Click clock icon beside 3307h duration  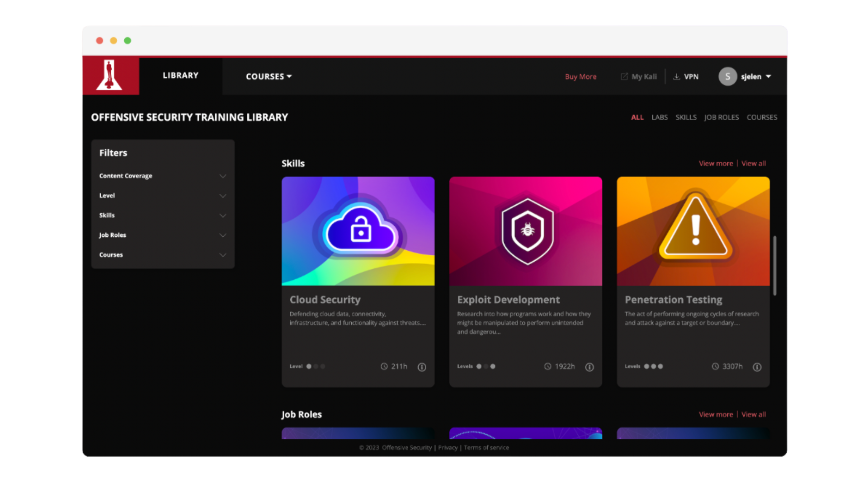tap(715, 366)
